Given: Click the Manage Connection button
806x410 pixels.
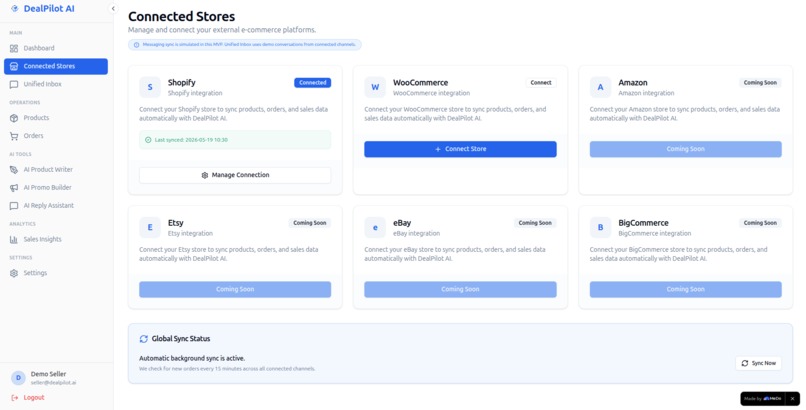Looking at the screenshot, I should pos(235,175).
